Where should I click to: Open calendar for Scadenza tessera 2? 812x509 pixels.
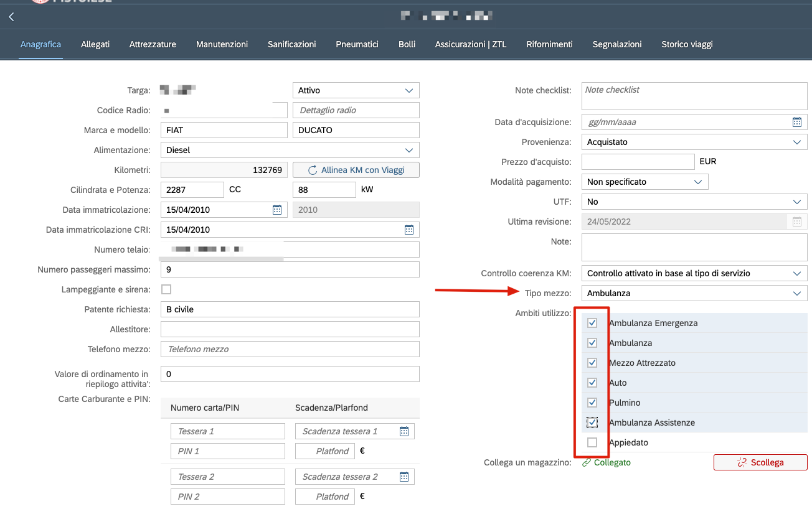[404, 477]
